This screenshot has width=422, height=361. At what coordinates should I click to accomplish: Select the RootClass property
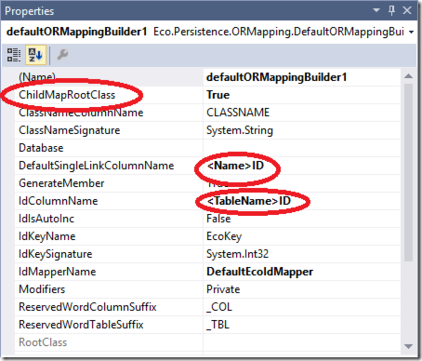(x=109, y=342)
